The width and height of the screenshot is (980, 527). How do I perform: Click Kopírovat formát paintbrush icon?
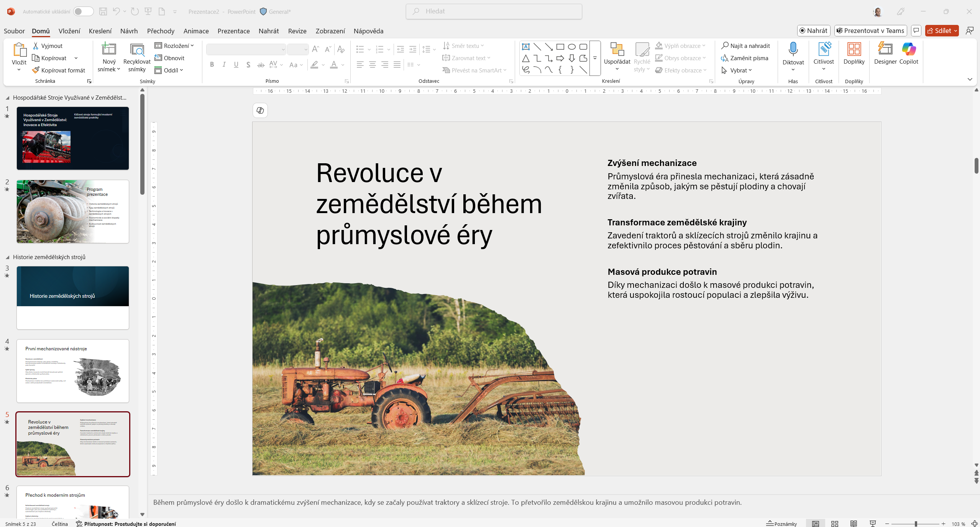[x=36, y=70]
